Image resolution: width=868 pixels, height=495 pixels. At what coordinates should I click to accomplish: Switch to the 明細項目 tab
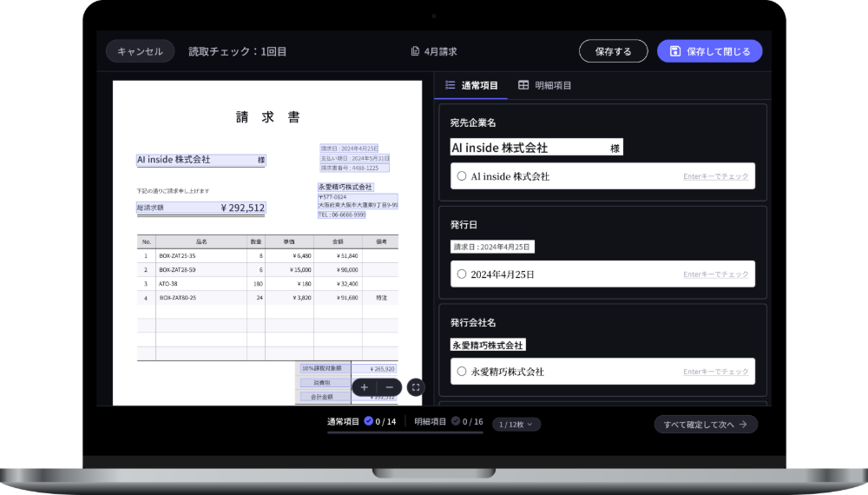point(545,85)
